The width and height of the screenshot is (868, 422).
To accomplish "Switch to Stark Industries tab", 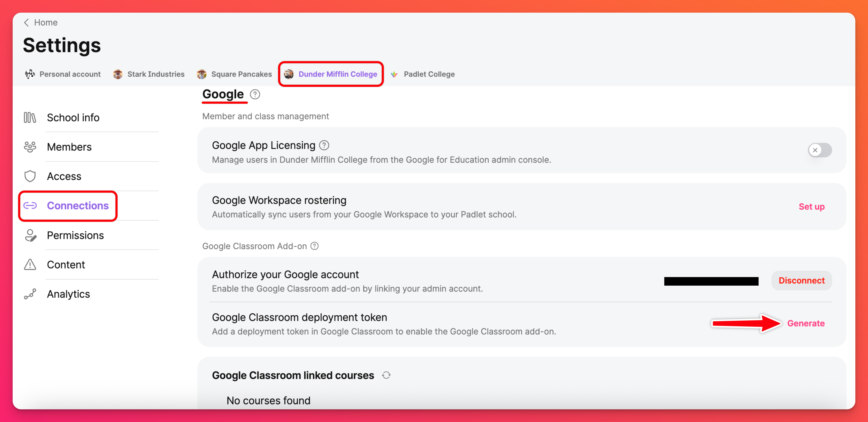I will (149, 74).
